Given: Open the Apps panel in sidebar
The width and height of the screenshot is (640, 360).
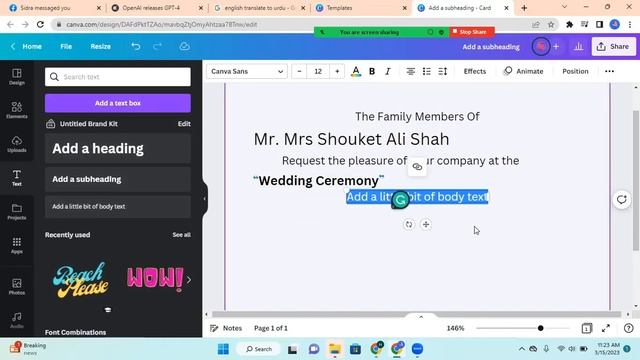Looking at the screenshot, I should click(x=17, y=246).
